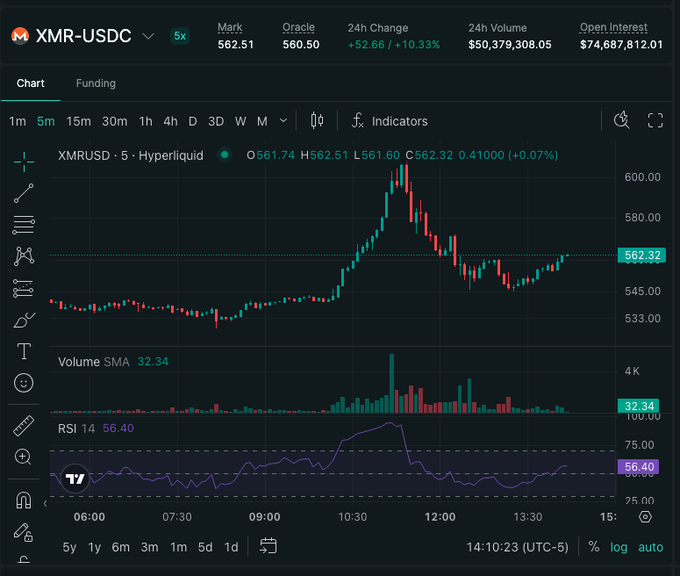Click the Indicators button label

[400, 121]
